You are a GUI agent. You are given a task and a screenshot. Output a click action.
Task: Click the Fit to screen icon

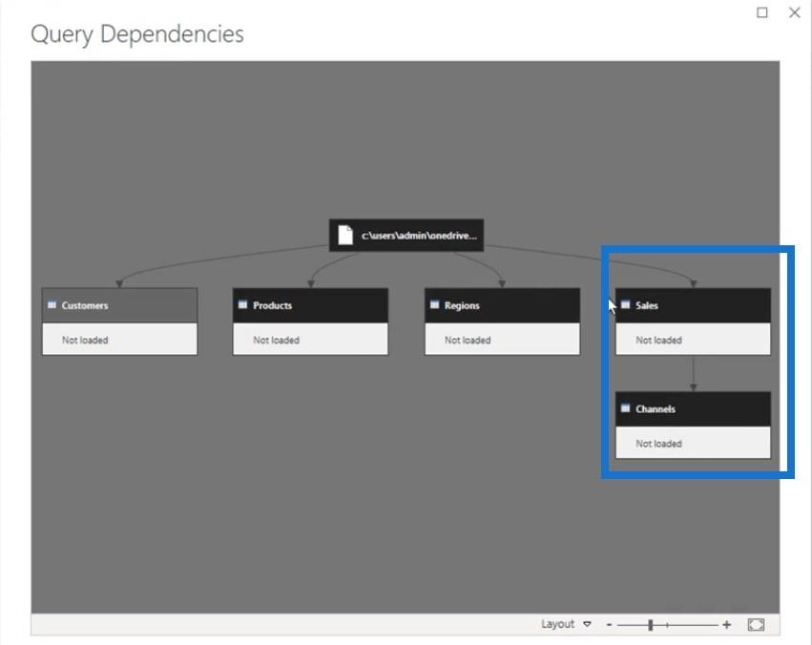[756, 625]
